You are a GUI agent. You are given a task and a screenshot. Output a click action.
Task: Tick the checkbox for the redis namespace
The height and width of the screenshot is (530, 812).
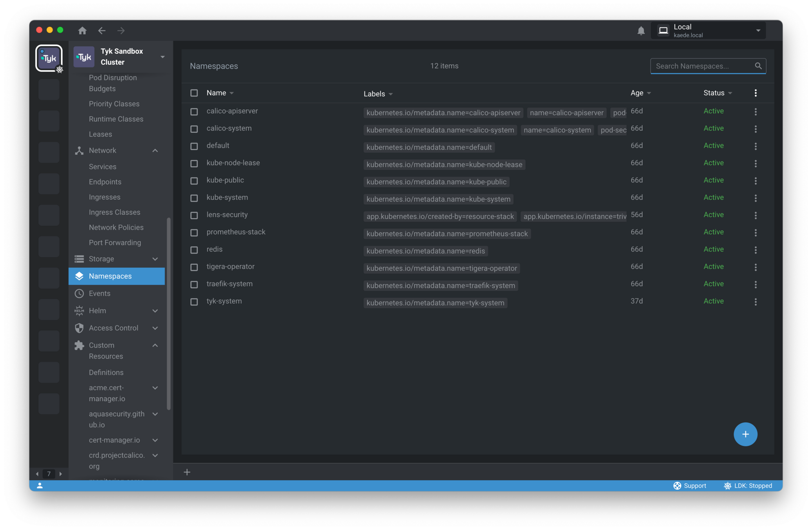pyautogui.click(x=194, y=250)
